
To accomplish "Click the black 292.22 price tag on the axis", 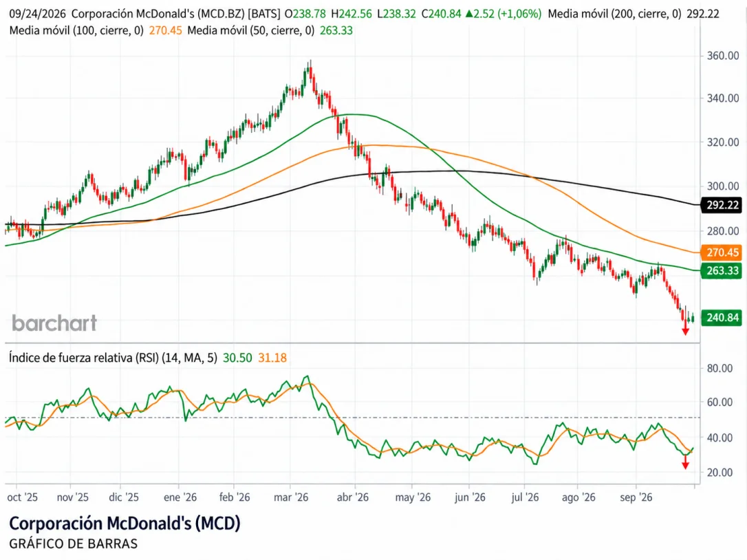I will pyautogui.click(x=722, y=206).
